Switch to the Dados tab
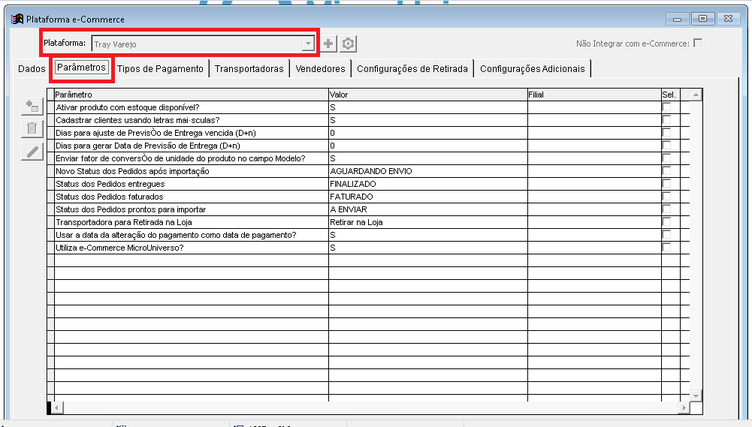752x427 pixels. click(32, 69)
